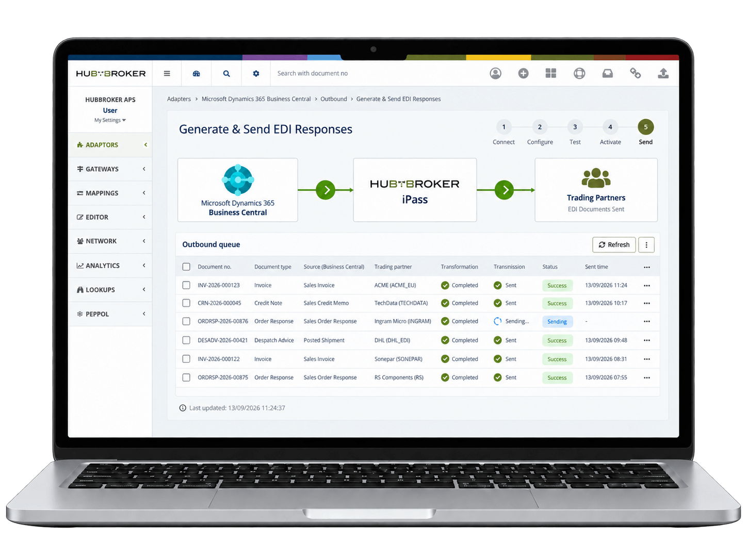Open row actions for INV-2026-000123
747x560 pixels.
click(647, 286)
